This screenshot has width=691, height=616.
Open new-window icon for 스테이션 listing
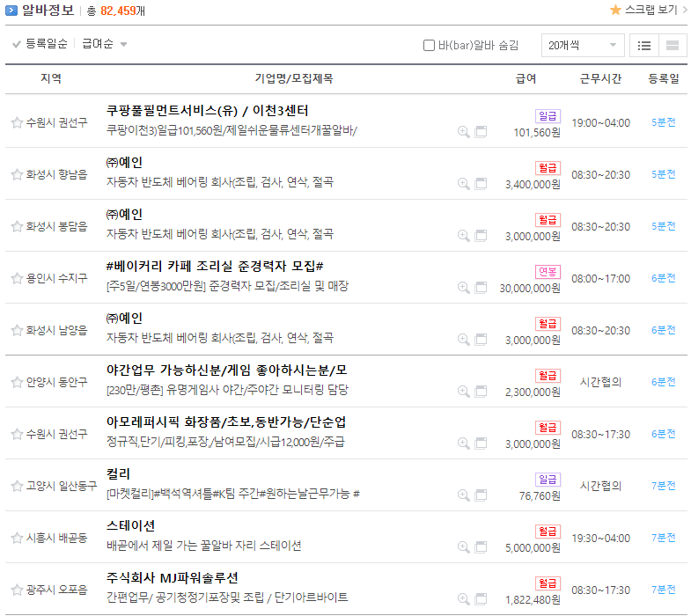[x=481, y=547]
